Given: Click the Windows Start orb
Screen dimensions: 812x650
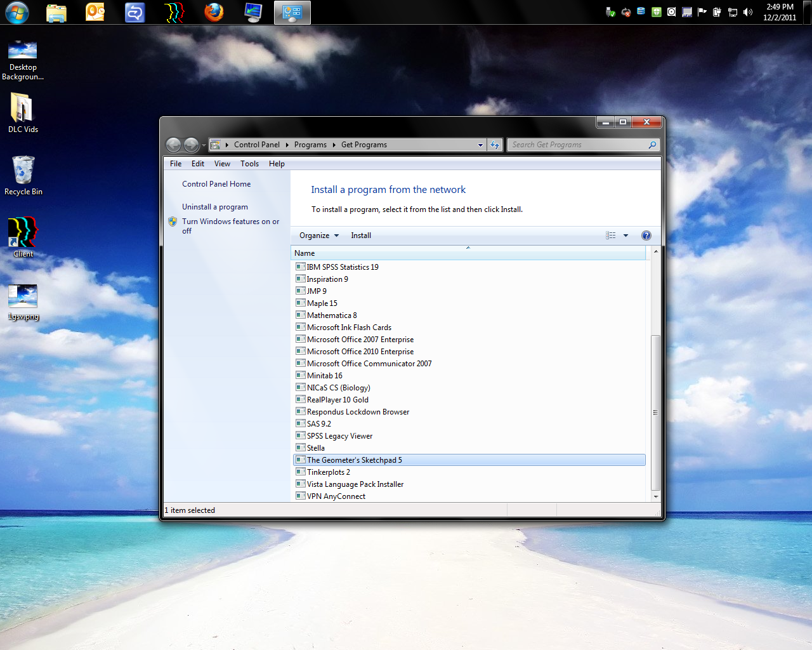Looking at the screenshot, I should click(x=17, y=13).
